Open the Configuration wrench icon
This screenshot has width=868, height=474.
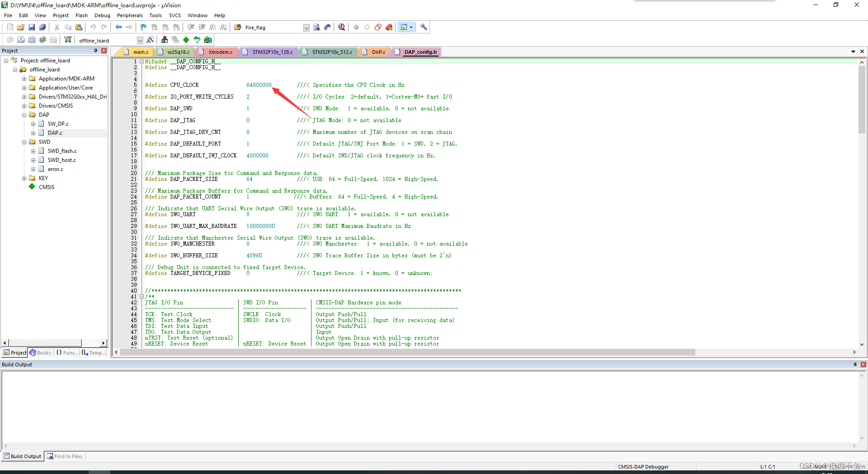pos(424,27)
